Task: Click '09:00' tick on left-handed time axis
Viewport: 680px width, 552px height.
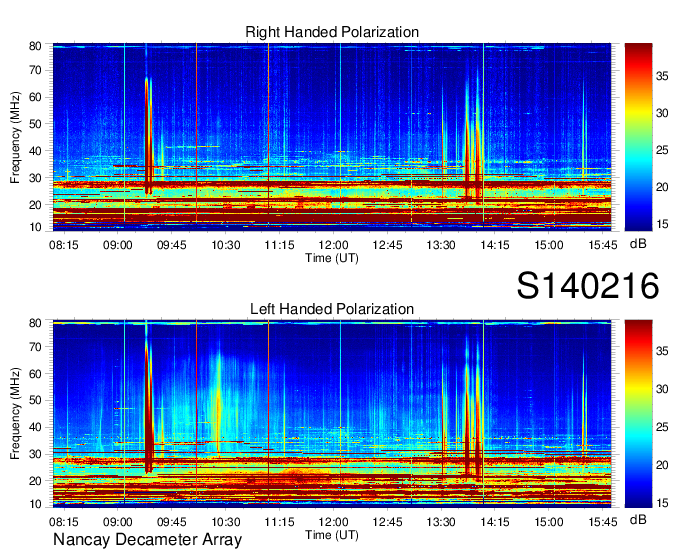Action: pos(118,521)
